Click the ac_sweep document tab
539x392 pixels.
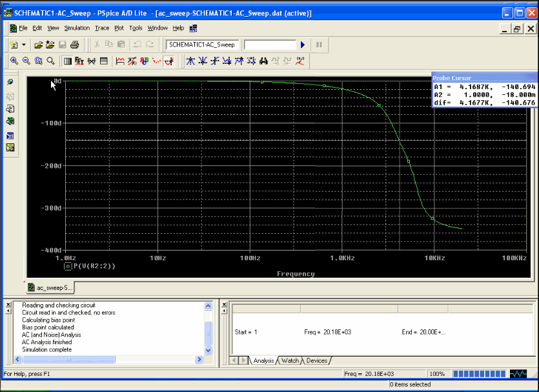click(x=50, y=287)
